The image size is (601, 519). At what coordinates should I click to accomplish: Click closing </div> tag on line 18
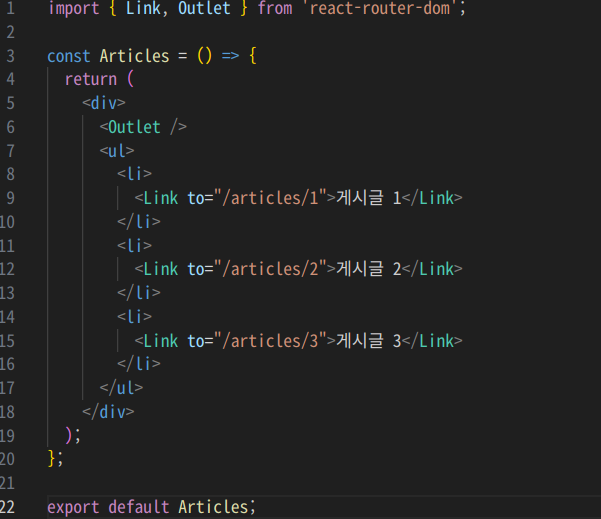point(108,412)
